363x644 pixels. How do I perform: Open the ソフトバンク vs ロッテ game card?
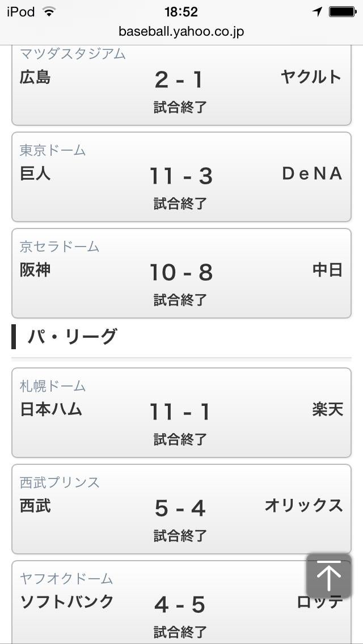point(181,604)
